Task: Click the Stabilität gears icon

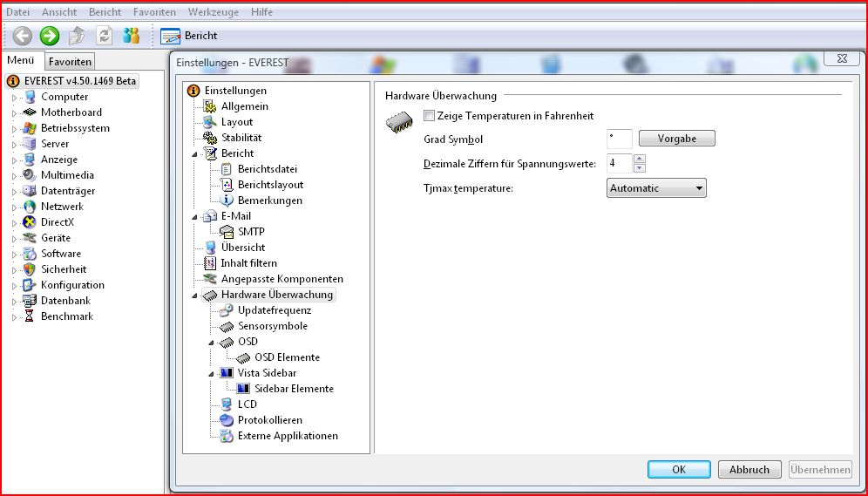Action: [210, 138]
